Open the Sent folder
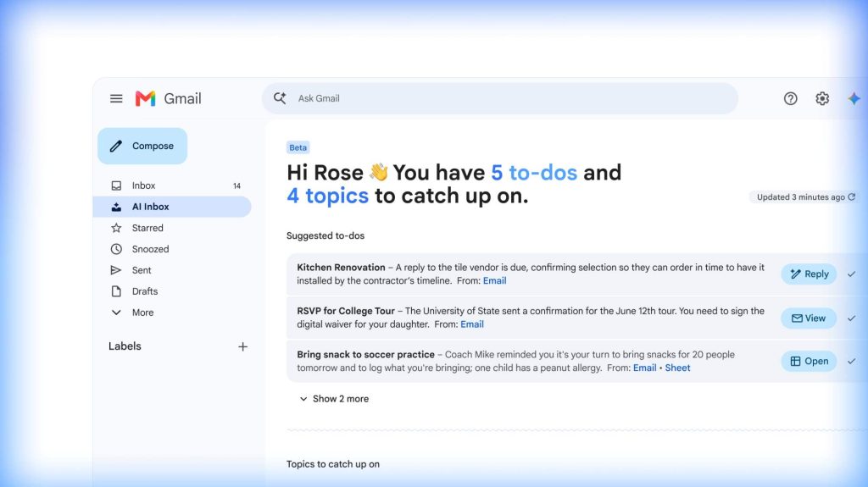 [172, 270]
